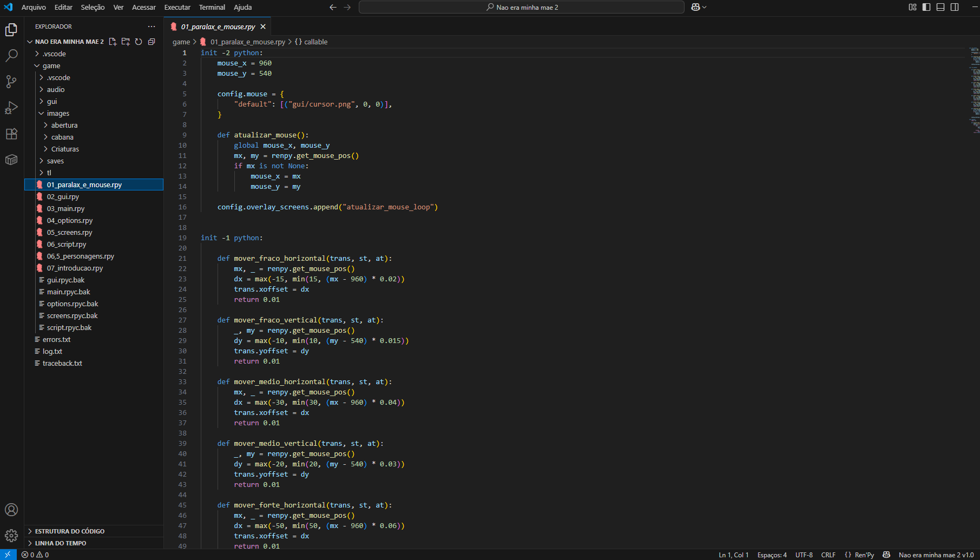Select the 01_paralax_e_mouse.rpy editor tab
The image size is (980, 560).
(x=218, y=27)
